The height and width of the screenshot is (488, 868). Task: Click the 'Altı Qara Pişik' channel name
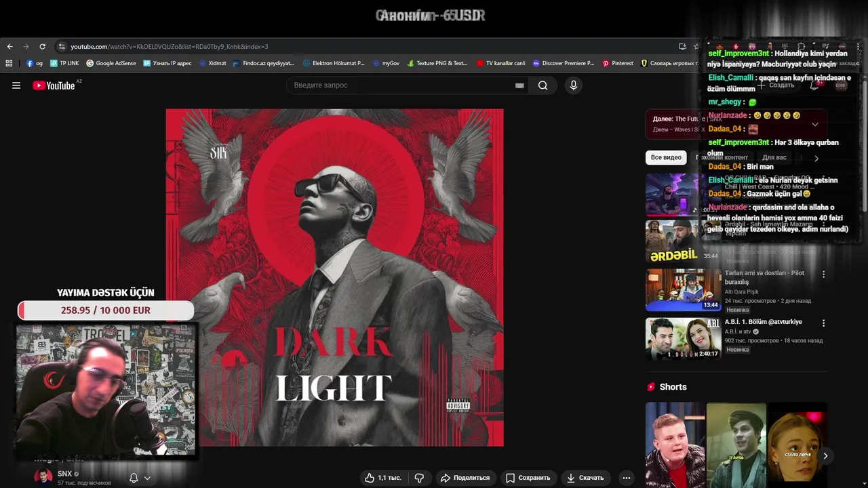(741, 292)
